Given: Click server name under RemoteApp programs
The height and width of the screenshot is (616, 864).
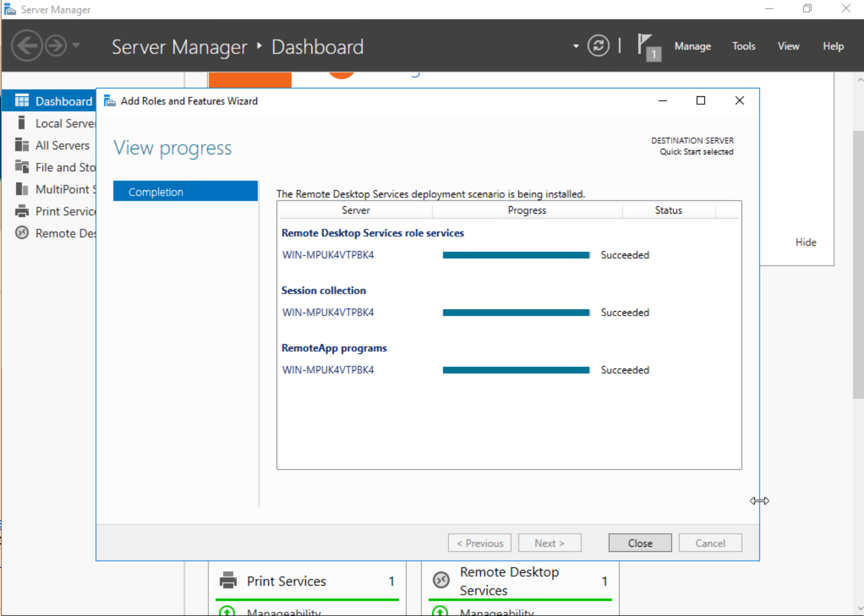Looking at the screenshot, I should (328, 370).
